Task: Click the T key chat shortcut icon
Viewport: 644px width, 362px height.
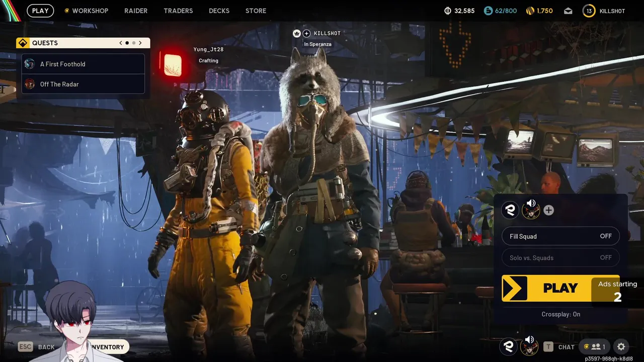Action: coord(548,346)
